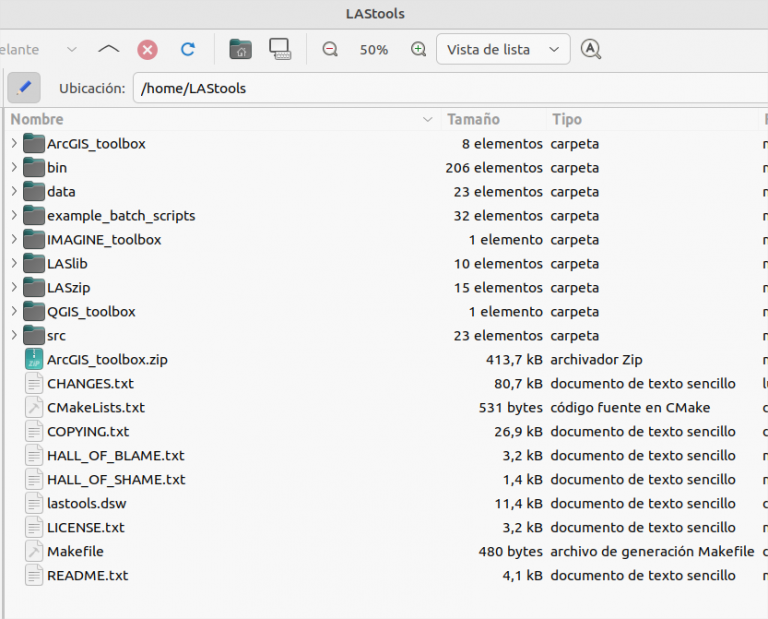Click the Ubicación path input field

(x=450, y=88)
